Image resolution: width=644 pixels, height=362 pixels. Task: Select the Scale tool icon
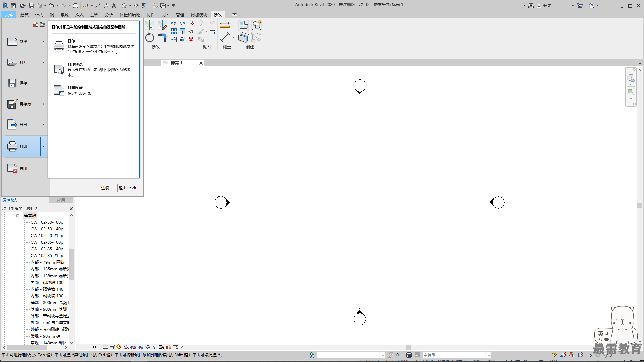(182, 31)
